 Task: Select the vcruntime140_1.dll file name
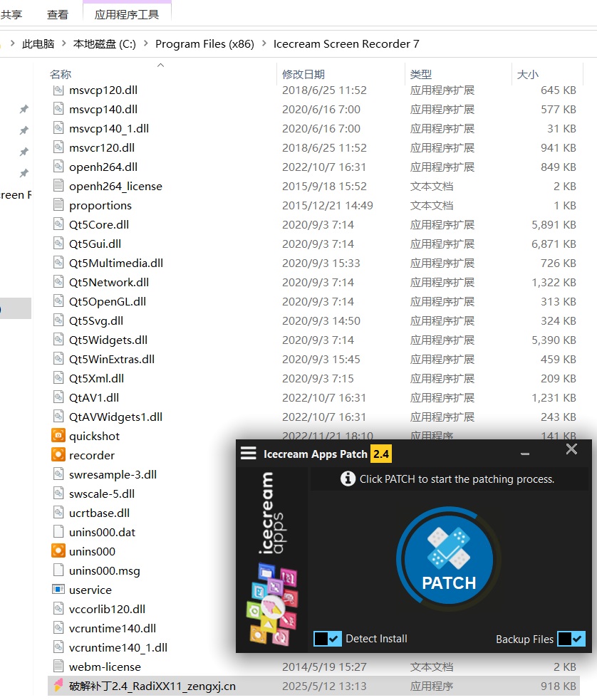click(x=118, y=647)
